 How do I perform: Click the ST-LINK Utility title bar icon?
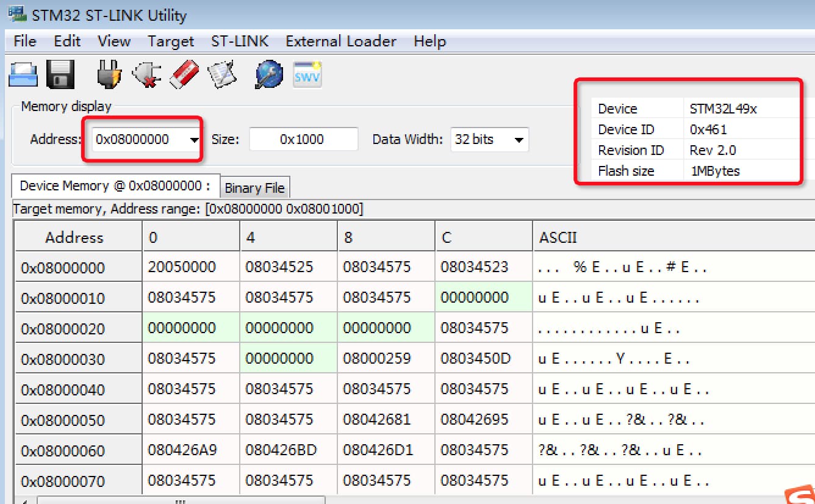click(x=16, y=13)
